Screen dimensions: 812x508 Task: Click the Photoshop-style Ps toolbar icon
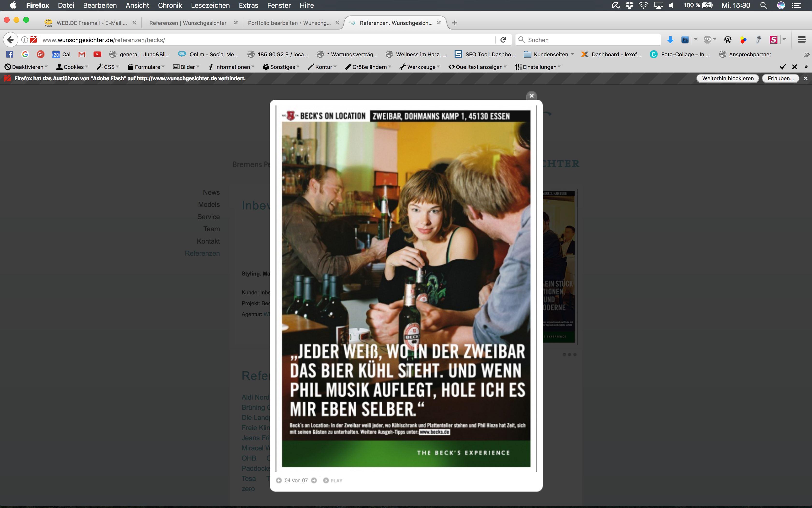[685, 40]
